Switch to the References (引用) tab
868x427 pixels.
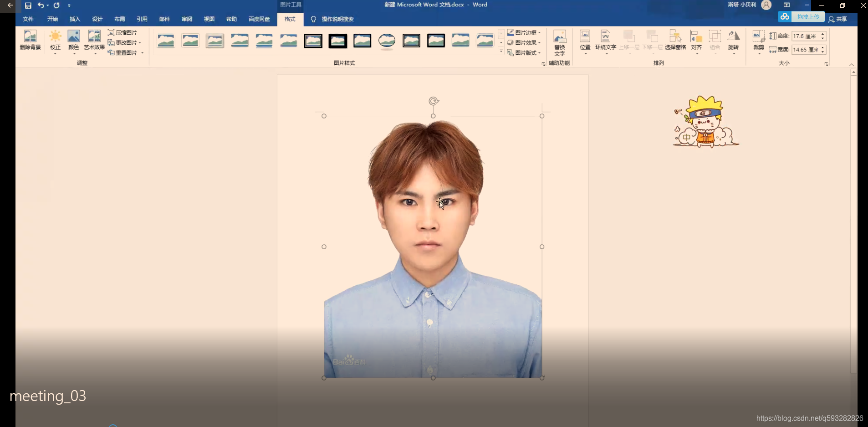142,19
